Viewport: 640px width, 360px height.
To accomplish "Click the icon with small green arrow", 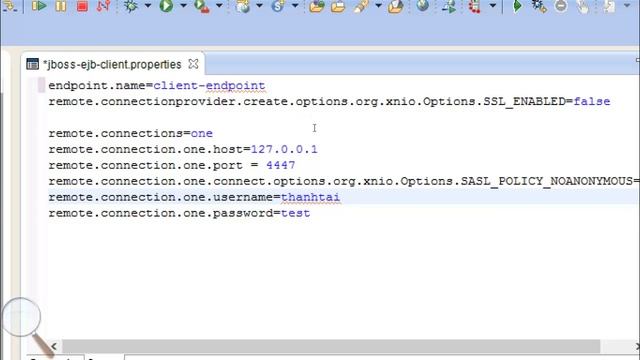I will pos(449,6).
